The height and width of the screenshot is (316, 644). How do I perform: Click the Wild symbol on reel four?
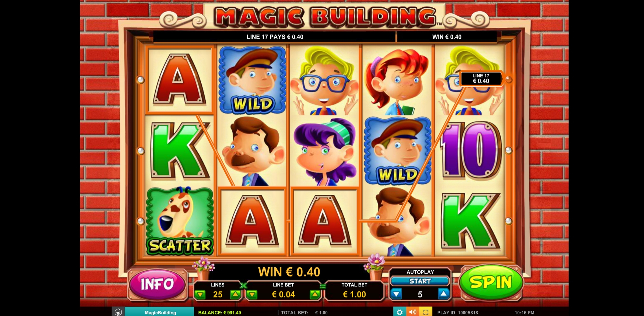397,151
